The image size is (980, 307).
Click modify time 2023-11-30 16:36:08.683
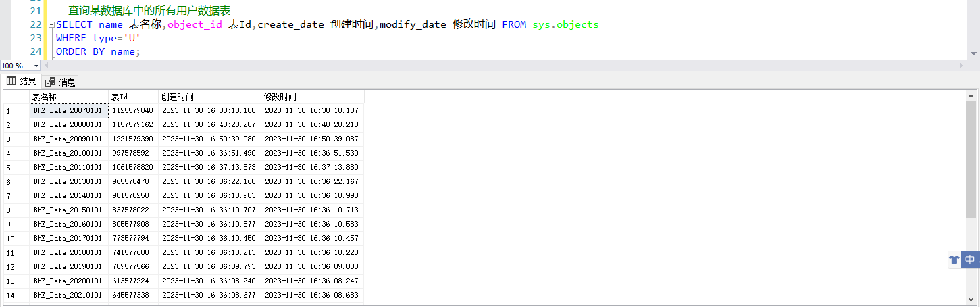(x=313, y=295)
